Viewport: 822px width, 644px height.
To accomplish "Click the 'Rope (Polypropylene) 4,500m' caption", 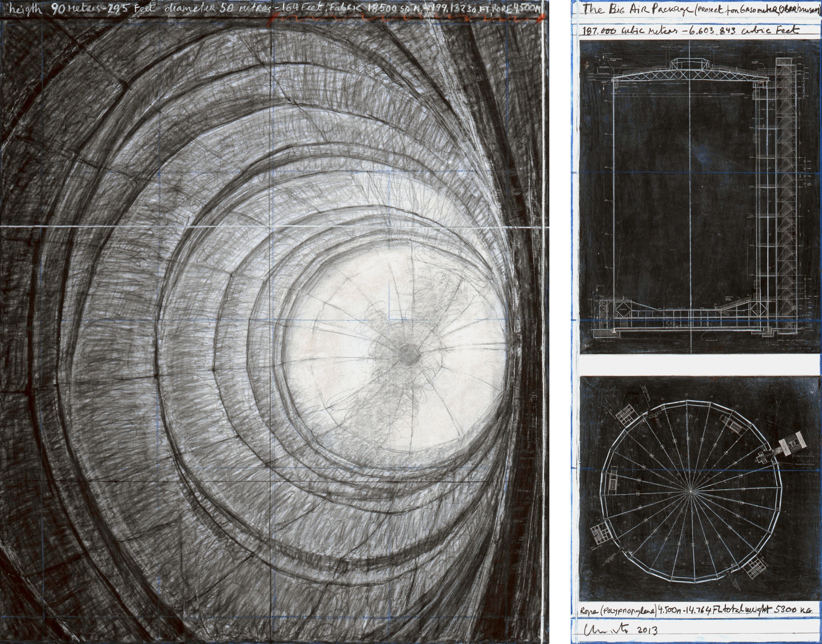I will (696, 610).
